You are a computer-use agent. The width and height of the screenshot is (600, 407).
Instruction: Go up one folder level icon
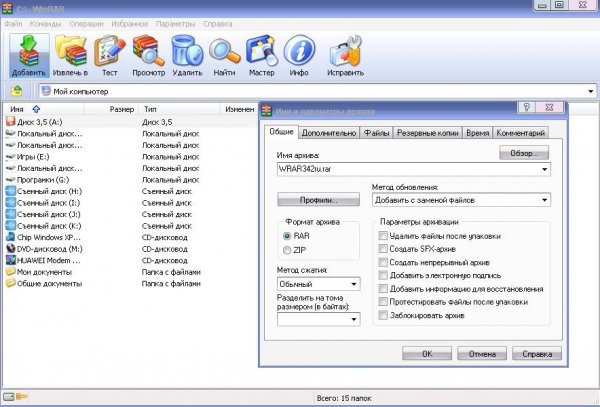point(16,91)
